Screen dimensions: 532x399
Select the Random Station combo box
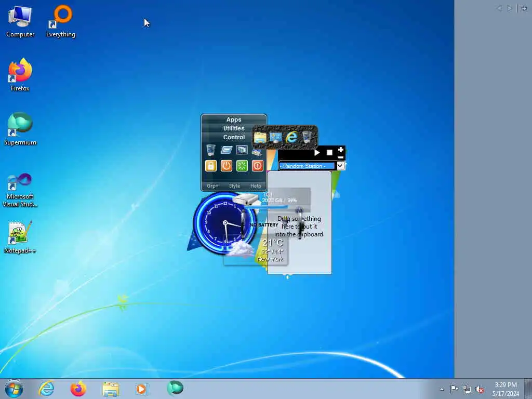(307, 166)
